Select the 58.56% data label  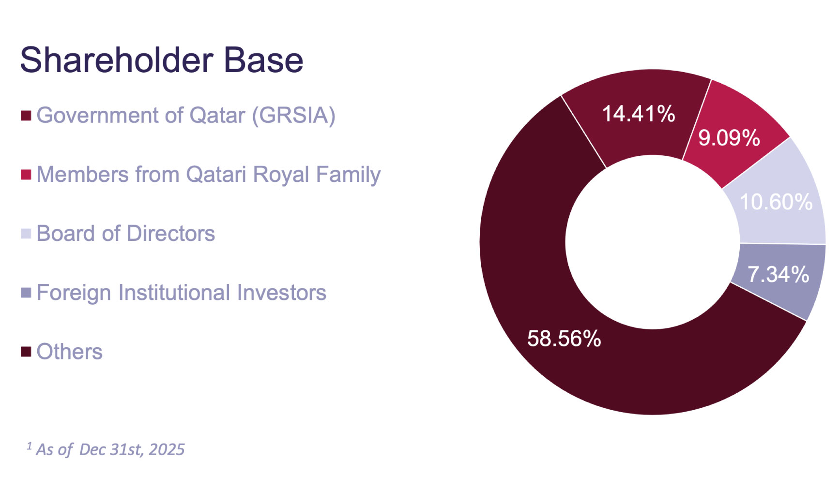(564, 339)
